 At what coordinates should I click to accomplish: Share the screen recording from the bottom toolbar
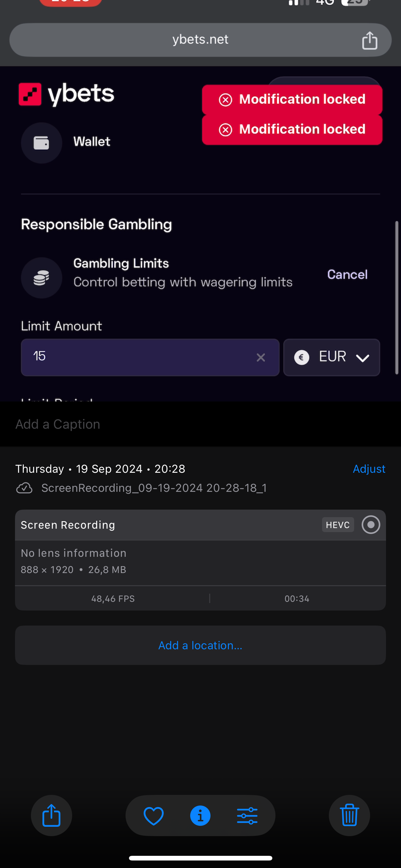(51, 816)
